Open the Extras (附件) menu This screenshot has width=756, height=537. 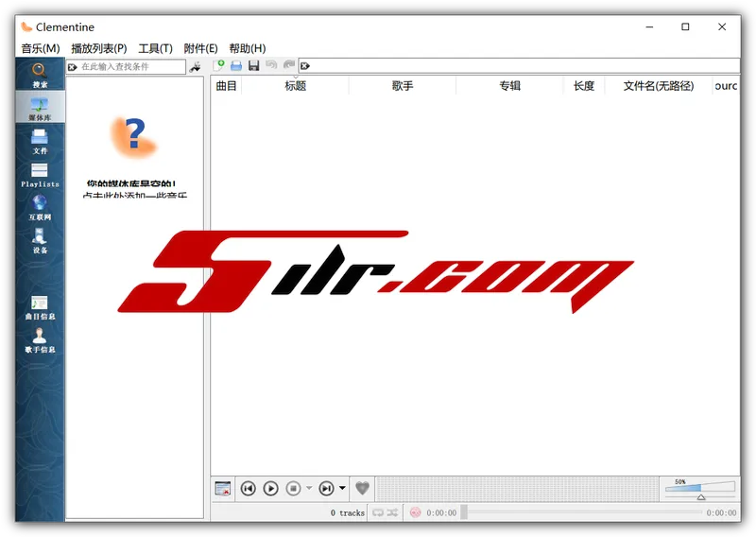coord(200,48)
